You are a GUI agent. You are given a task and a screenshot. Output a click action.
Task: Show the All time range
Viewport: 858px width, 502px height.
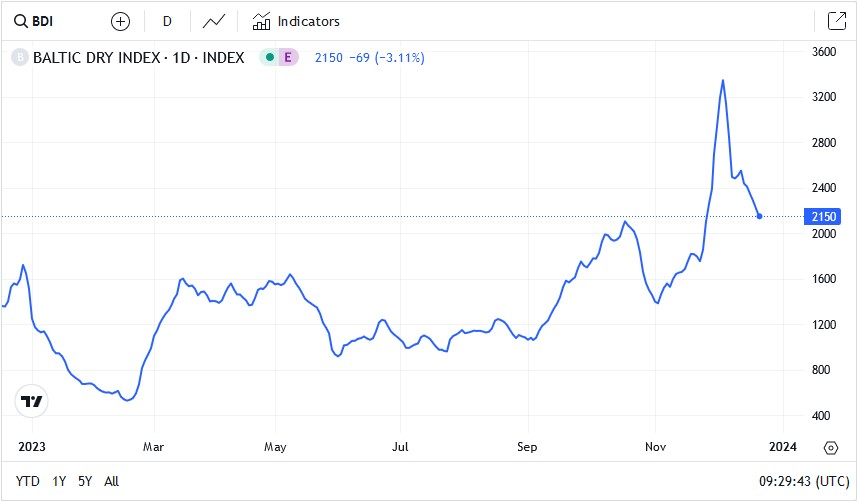tap(111, 481)
